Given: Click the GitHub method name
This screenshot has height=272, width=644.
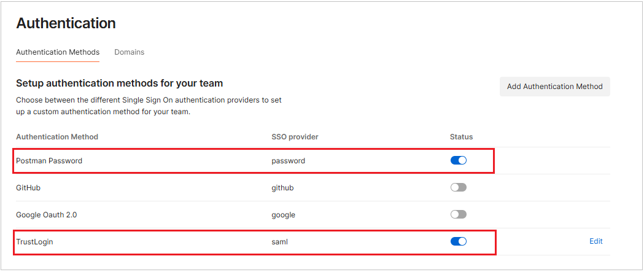Looking at the screenshot, I should pyautogui.click(x=28, y=188).
